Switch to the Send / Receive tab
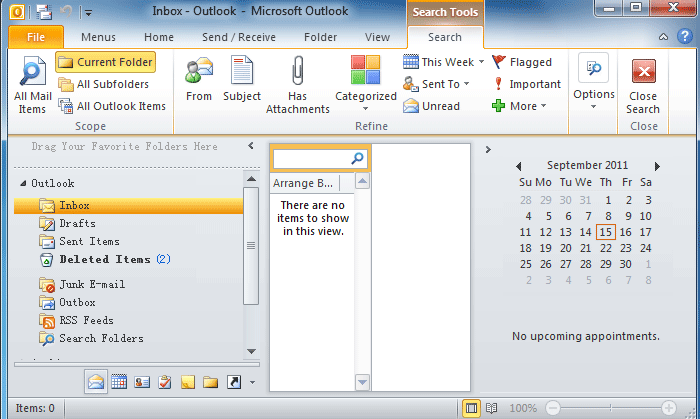Image resolution: width=700 pixels, height=419 pixels. (x=239, y=37)
